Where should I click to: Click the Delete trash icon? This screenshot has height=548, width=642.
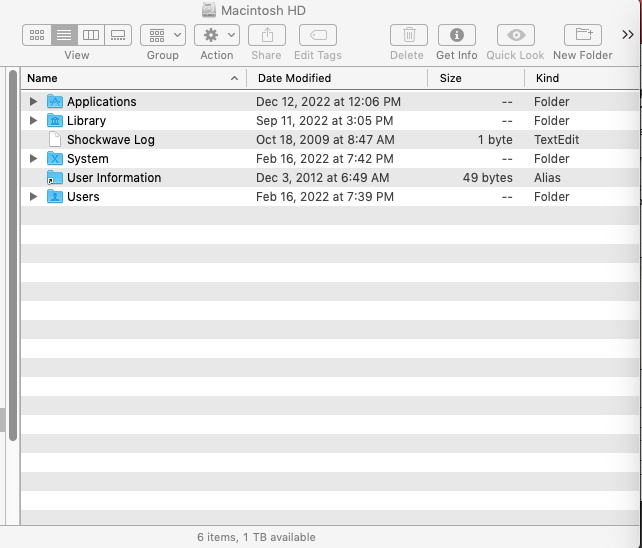pyautogui.click(x=409, y=35)
